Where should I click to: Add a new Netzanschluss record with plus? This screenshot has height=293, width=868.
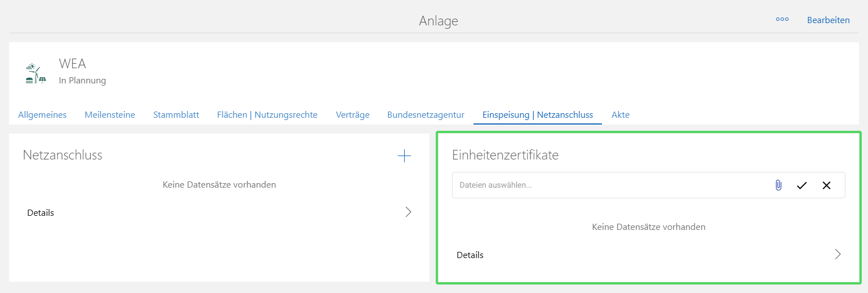[404, 156]
